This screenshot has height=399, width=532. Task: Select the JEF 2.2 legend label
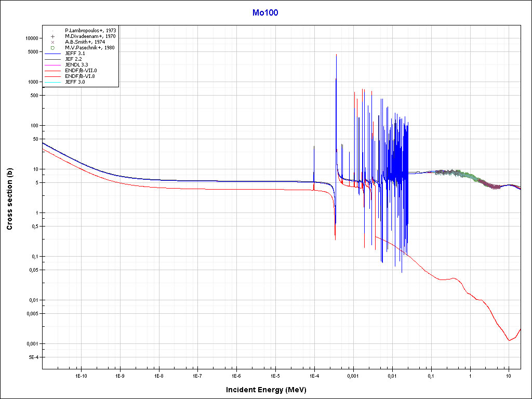point(75,59)
